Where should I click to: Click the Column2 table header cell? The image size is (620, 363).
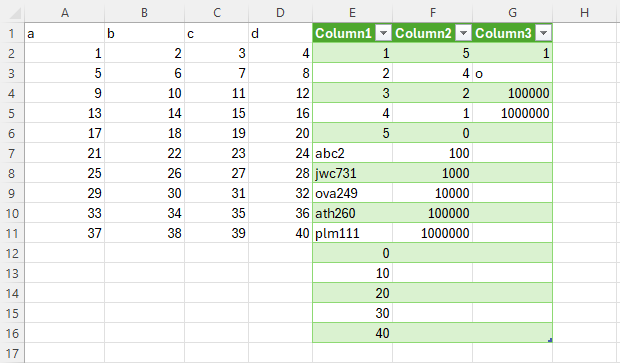click(x=433, y=33)
